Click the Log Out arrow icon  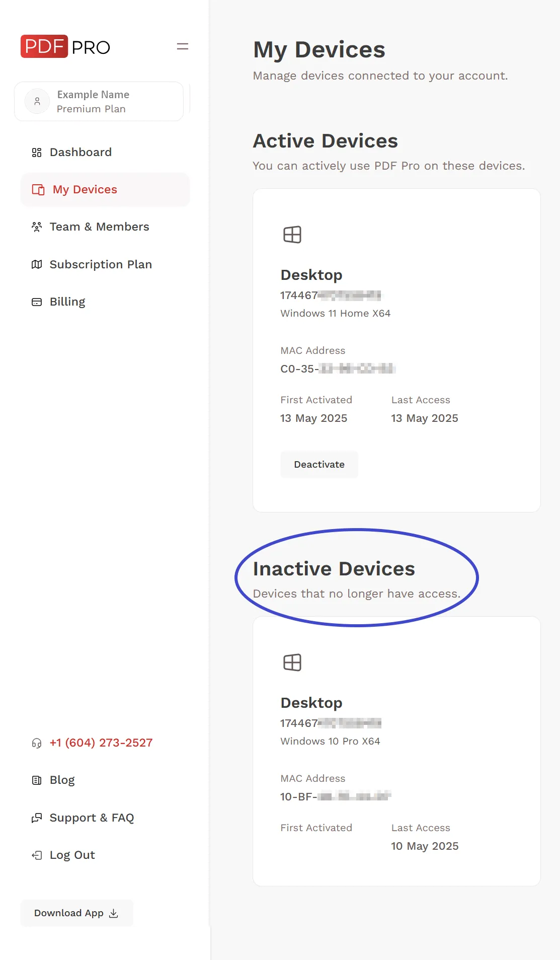pyautogui.click(x=37, y=855)
